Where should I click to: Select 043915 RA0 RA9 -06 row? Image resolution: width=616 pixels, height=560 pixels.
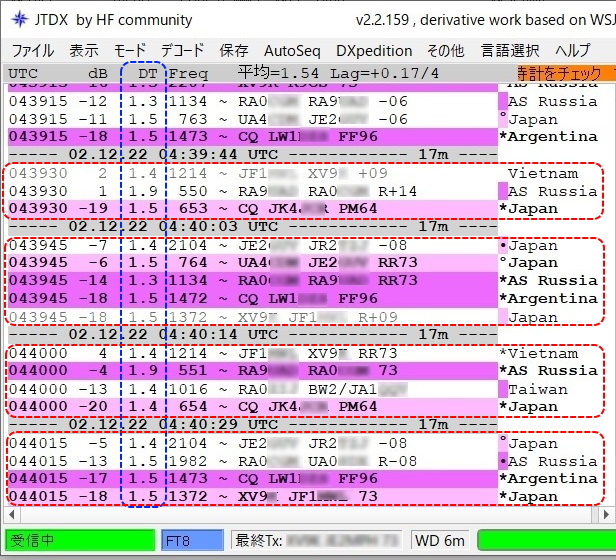coord(253,101)
